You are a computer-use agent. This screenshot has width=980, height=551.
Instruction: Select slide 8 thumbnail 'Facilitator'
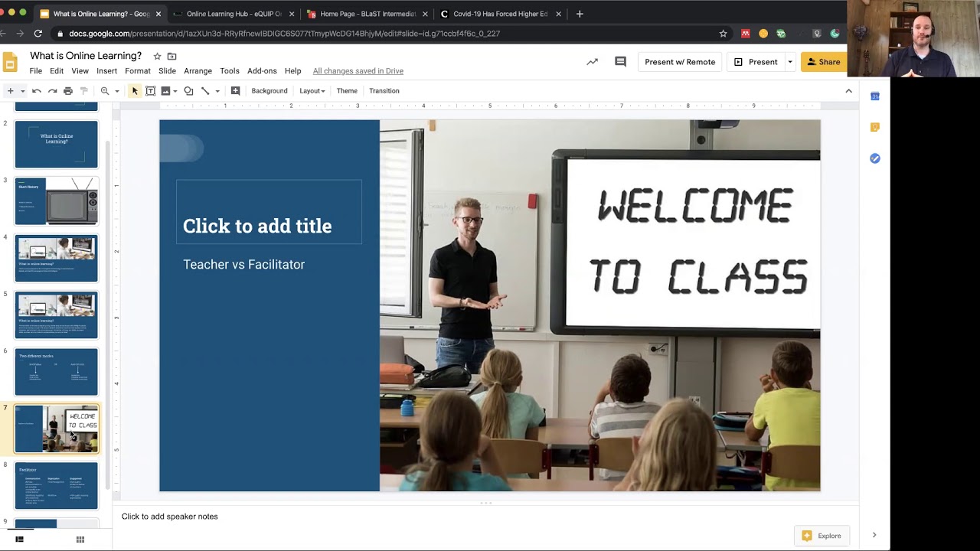[x=57, y=486]
